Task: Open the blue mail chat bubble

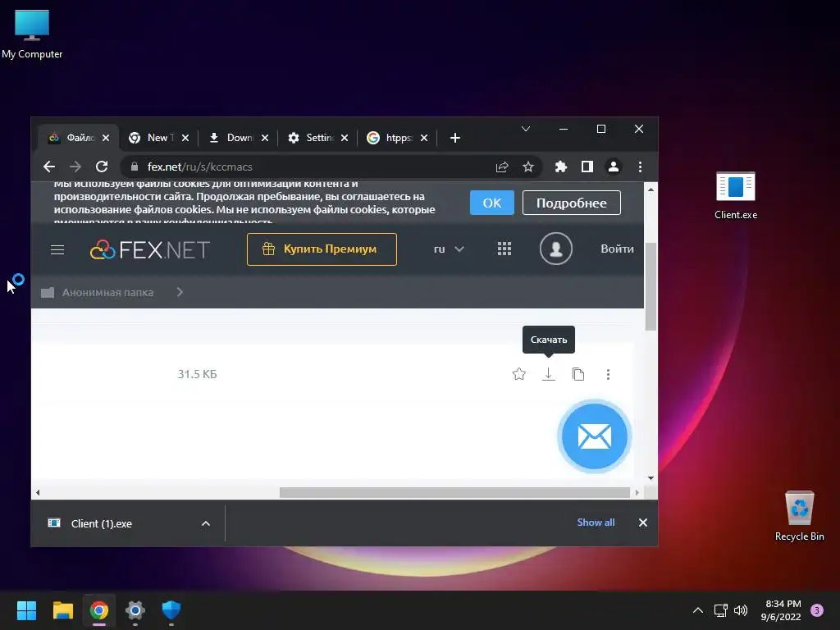Action: [594, 436]
